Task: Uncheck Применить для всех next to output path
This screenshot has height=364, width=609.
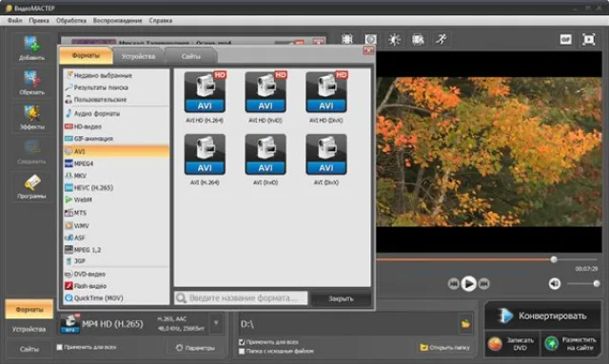Action: (242, 342)
